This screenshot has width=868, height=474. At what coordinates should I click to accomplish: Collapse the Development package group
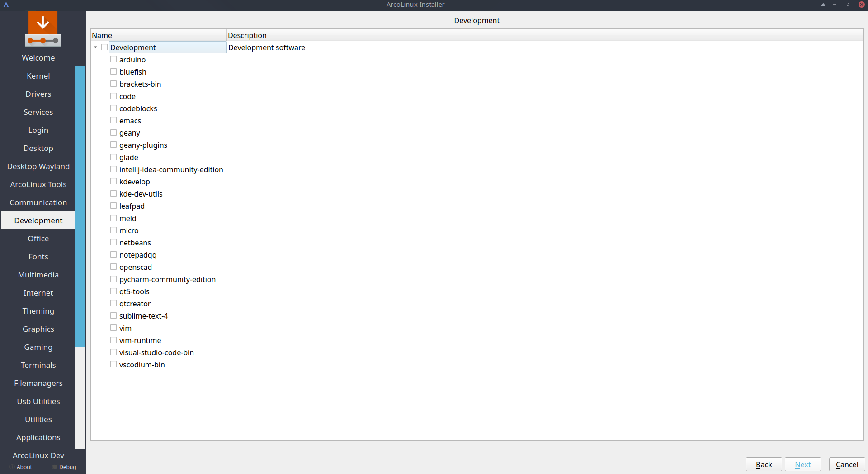coord(95,47)
